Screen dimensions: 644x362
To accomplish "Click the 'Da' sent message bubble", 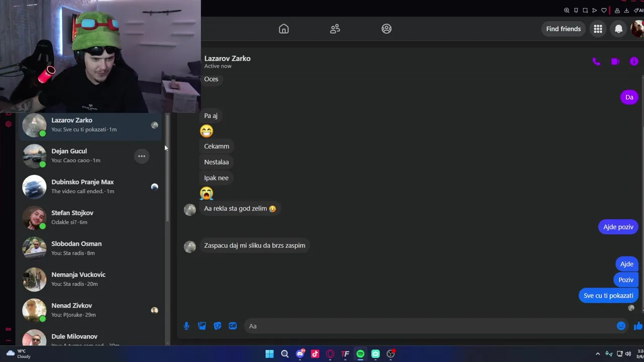I will click(629, 97).
